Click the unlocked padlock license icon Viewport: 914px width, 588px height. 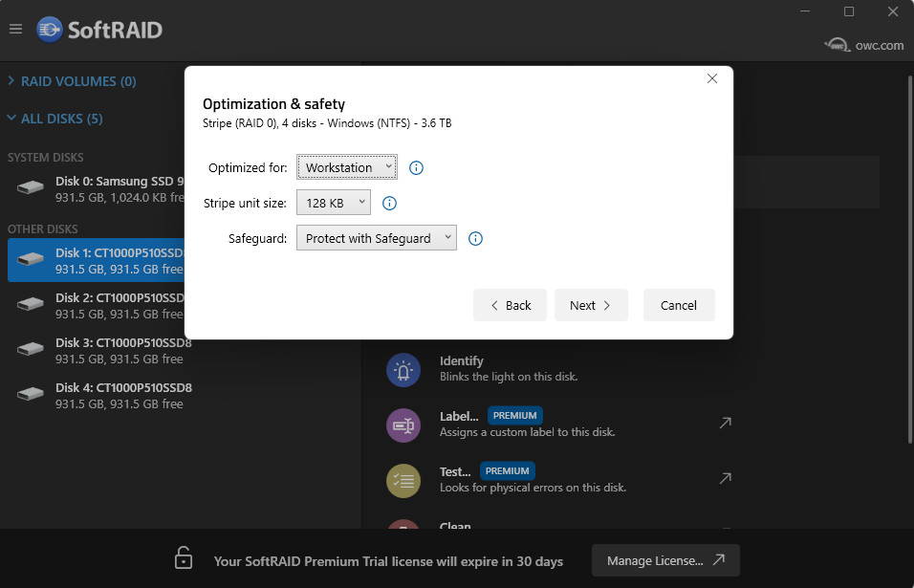point(183,557)
